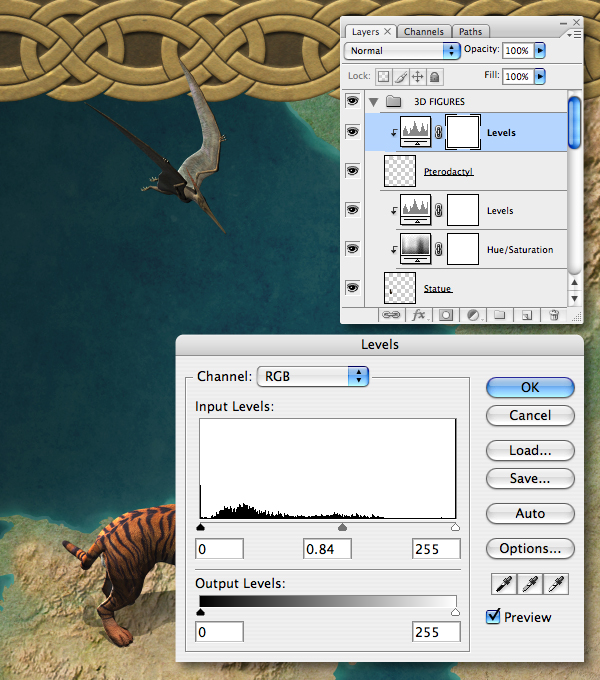Click the second Levels layer histogram icon
Screen dimensions: 600x680
tap(415, 209)
